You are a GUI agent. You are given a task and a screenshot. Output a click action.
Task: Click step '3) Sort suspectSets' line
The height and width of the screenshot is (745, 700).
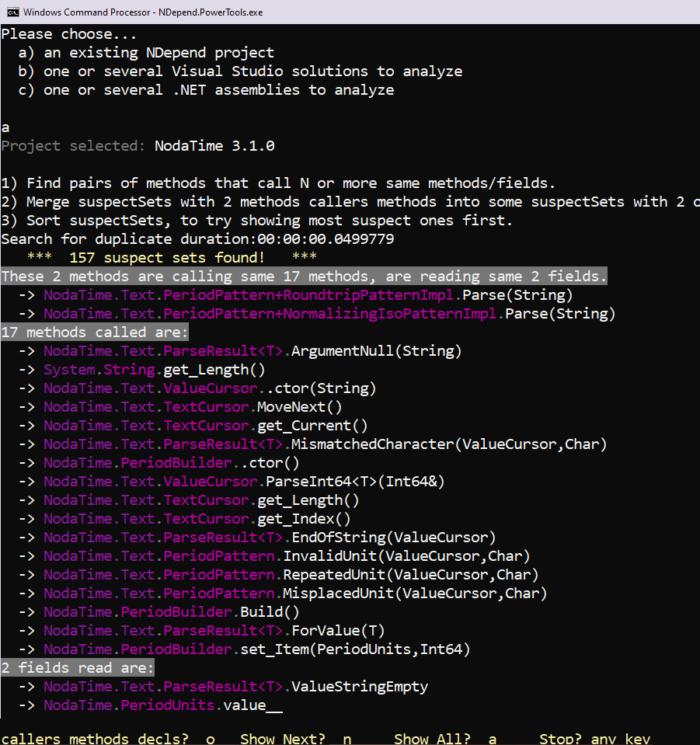(x=256, y=221)
